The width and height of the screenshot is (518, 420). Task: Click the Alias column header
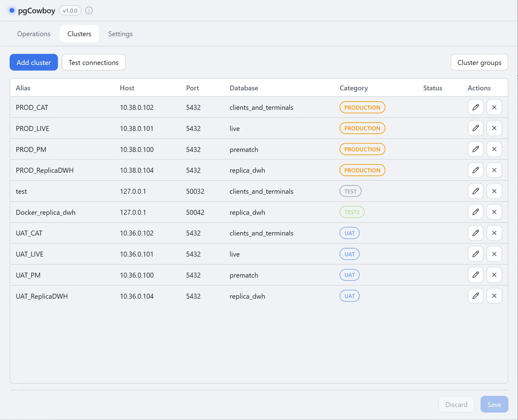click(x=23, y=88)
